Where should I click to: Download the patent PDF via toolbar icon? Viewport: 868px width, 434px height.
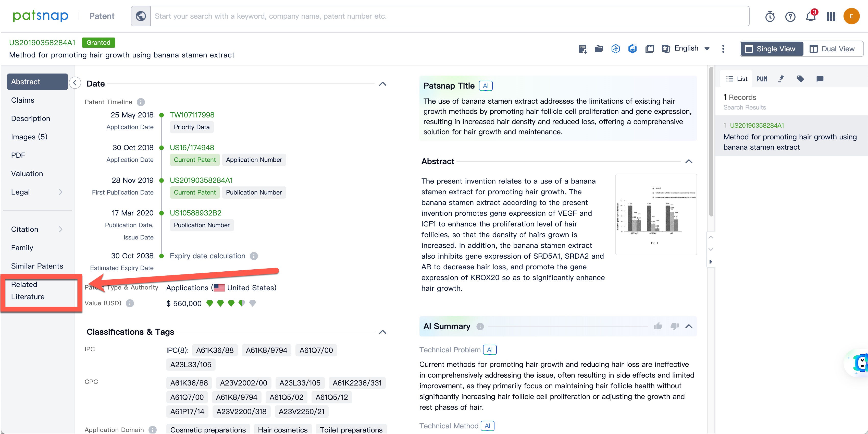click(582, 49)
